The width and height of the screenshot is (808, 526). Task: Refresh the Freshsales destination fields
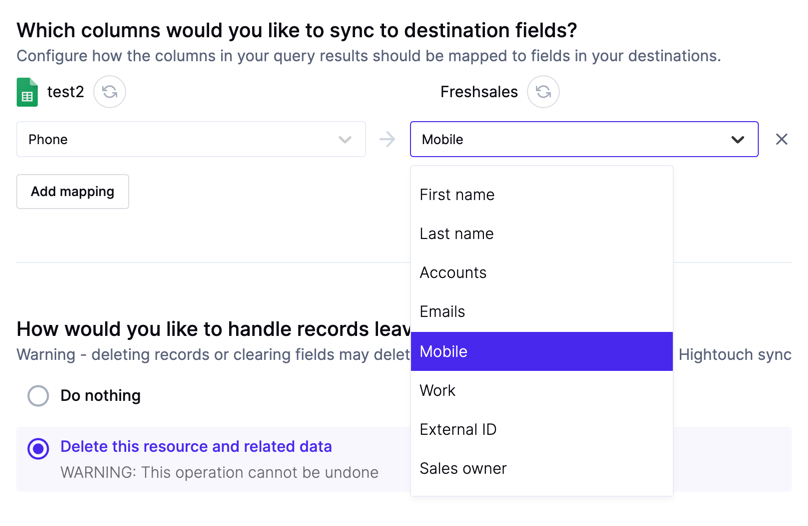543,92
